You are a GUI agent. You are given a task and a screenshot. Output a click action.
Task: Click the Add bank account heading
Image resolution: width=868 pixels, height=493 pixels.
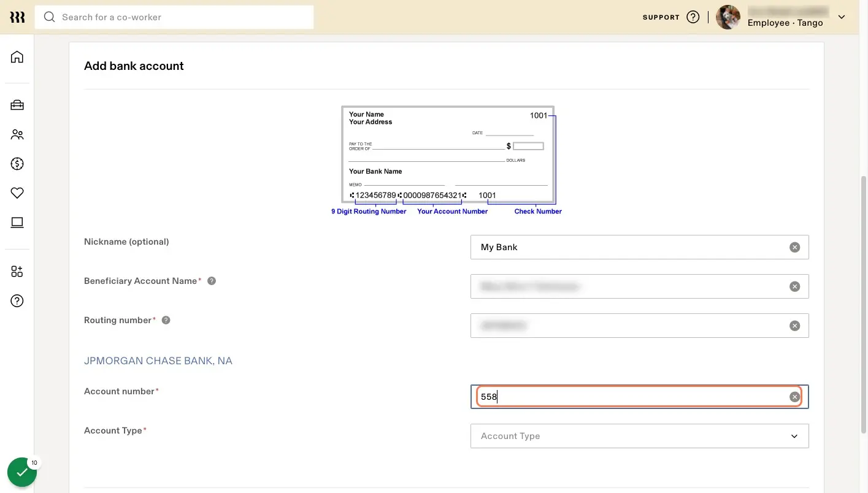click(x=134, y=66)
